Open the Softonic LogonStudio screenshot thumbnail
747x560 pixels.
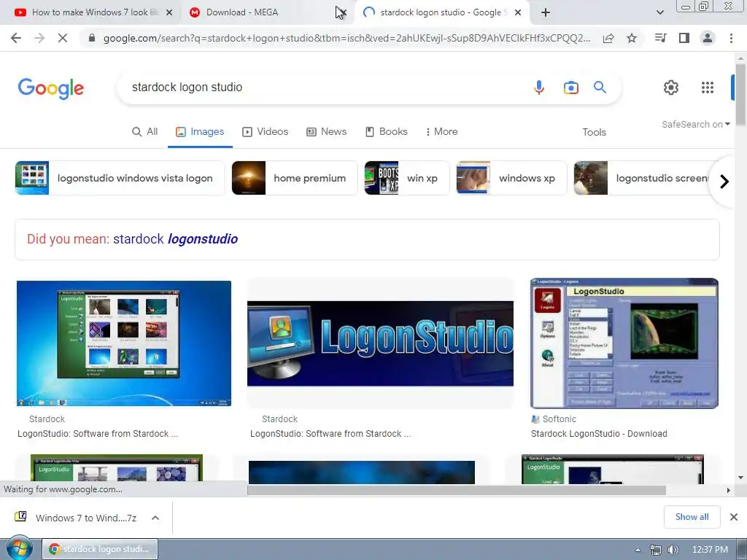624,343
